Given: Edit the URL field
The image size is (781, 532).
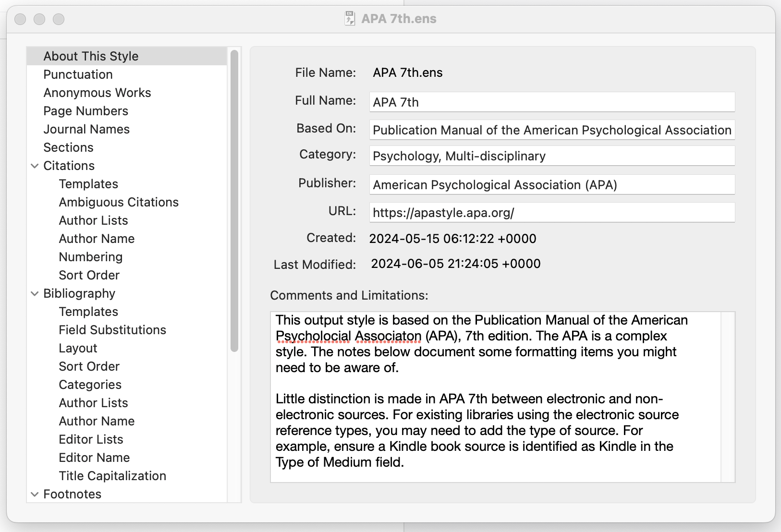Looking at the screenshot, I should pyautogui.click(x=551, y=212).
